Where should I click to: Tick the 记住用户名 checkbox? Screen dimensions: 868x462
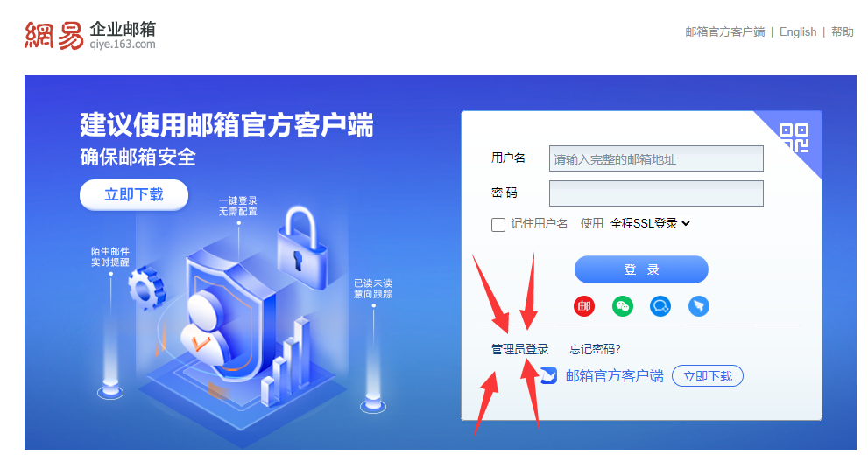pyautogui.click(x=498, y=224)
